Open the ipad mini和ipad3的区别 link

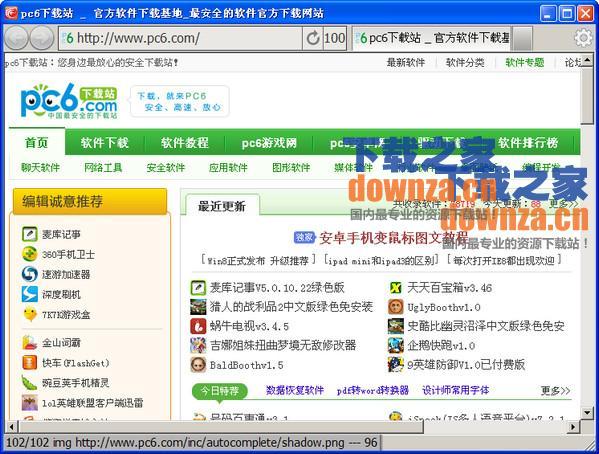381,261
